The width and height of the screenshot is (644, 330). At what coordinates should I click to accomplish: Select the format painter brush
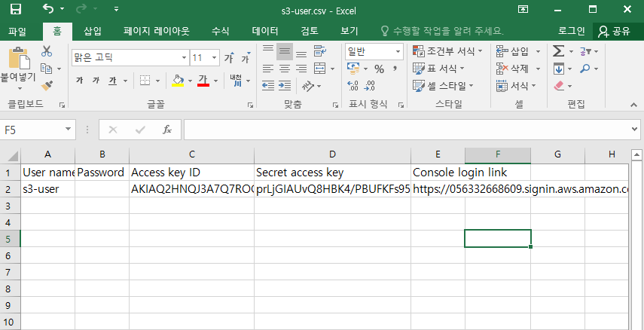click(x=47, y=85)
